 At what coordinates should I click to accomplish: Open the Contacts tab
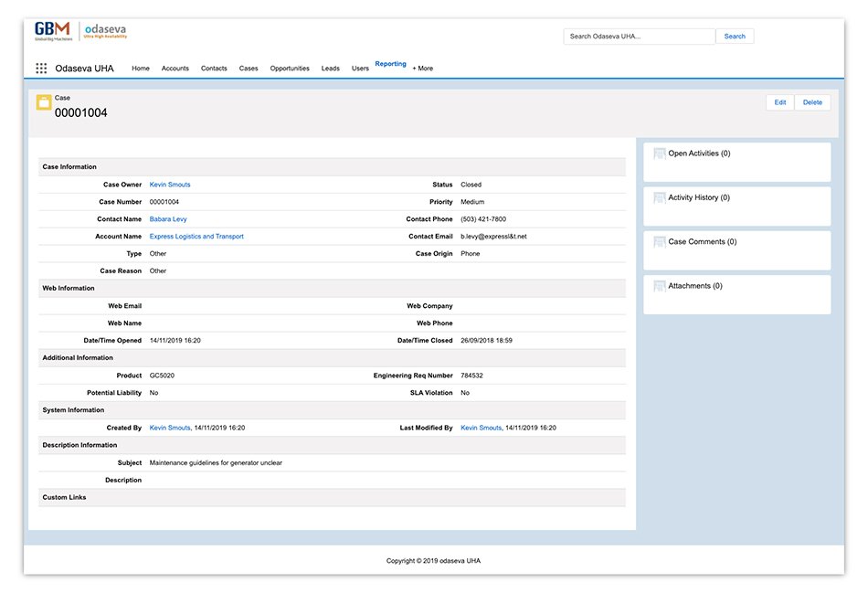point(213,68)
